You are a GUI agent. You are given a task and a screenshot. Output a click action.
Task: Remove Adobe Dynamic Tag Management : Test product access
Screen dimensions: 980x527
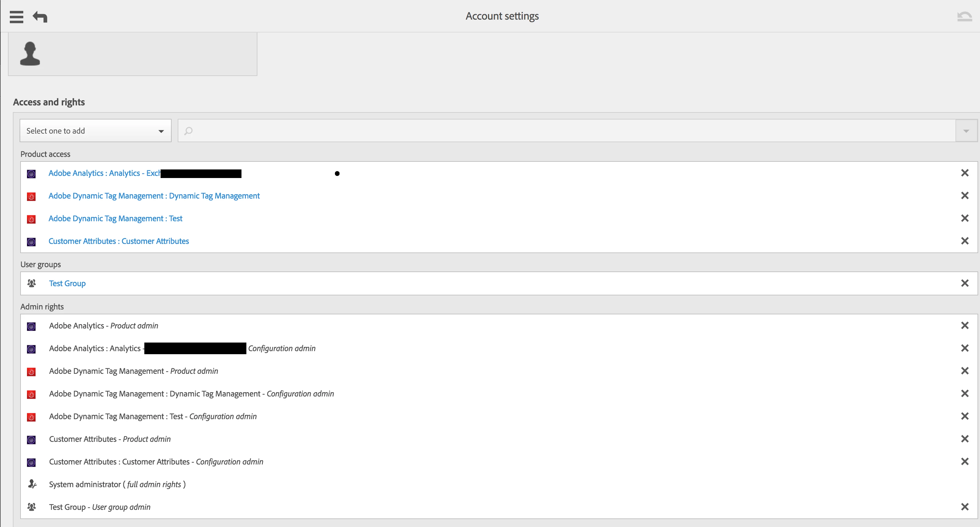(x=964, y=218)
